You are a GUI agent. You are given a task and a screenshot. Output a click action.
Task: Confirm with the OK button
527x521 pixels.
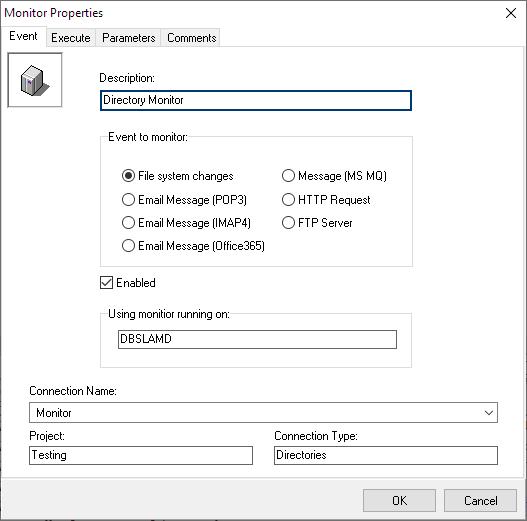(399, 500)
